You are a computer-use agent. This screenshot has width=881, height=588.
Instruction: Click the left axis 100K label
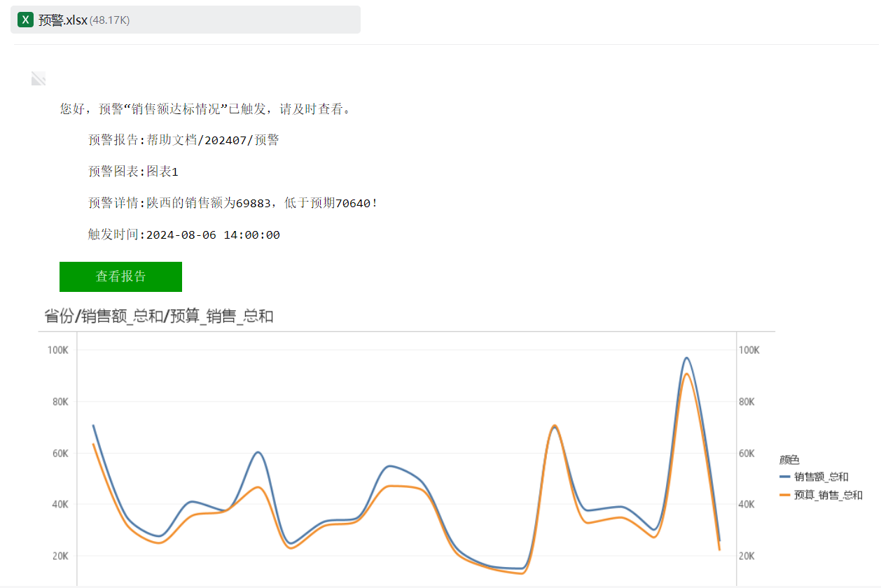click(57, 350)
